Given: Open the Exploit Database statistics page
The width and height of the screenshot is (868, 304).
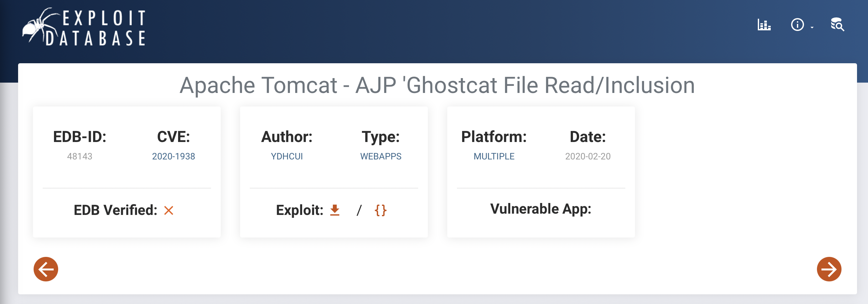Looking at the screenshot, I should tap(764, 25).
